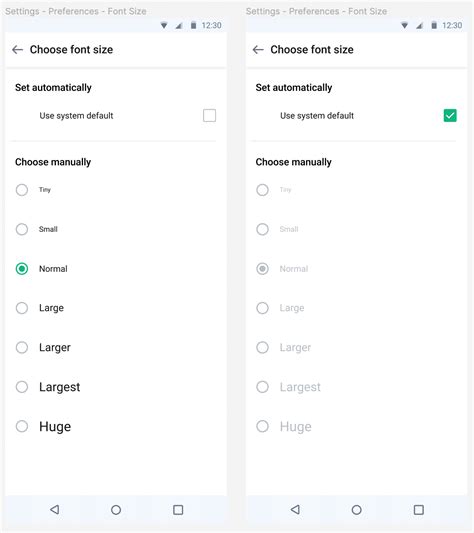Image resolution: width=474 pixels, height=533 pixels.
Task: Click the battery icon in left status bar
Action: click(x=193, y=25)
